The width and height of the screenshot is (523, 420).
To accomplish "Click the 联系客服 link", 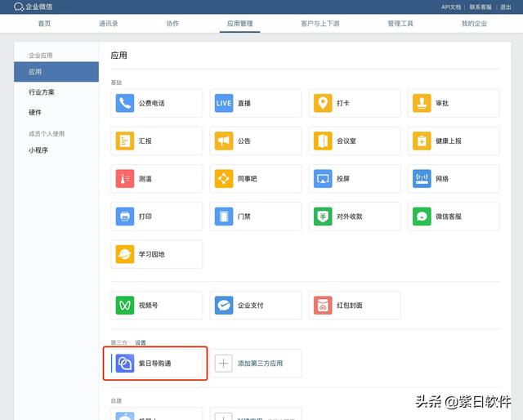I will [x=481, y=7].
